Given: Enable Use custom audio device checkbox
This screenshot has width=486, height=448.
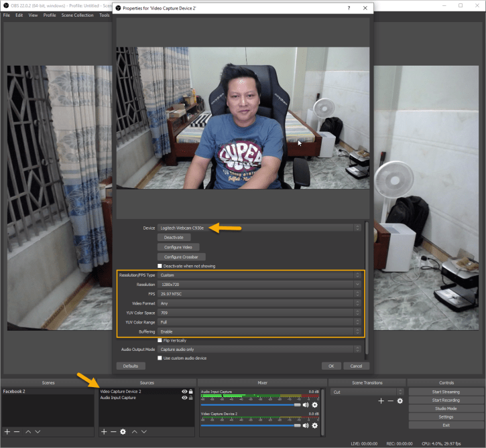Looking at the screenshot, I should 160,358.
